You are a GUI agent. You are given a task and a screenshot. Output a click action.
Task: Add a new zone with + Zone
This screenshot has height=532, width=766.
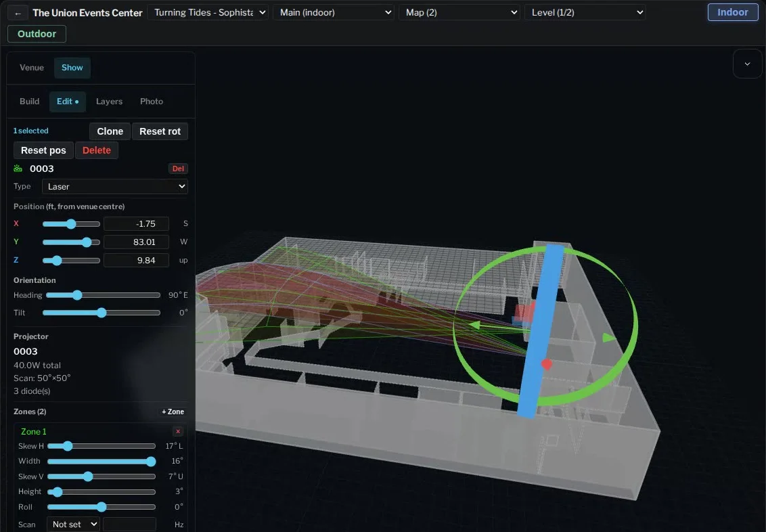click(x=173, y=412)
